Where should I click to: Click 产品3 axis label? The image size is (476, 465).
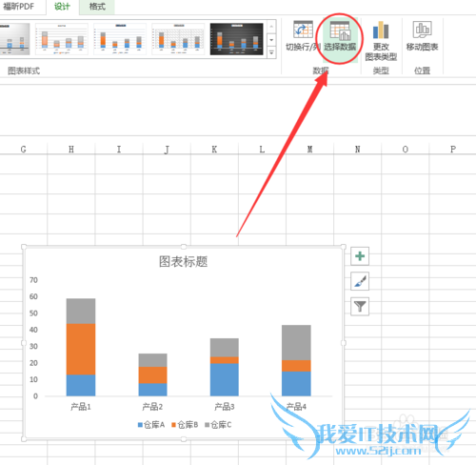tap(225, 407)
